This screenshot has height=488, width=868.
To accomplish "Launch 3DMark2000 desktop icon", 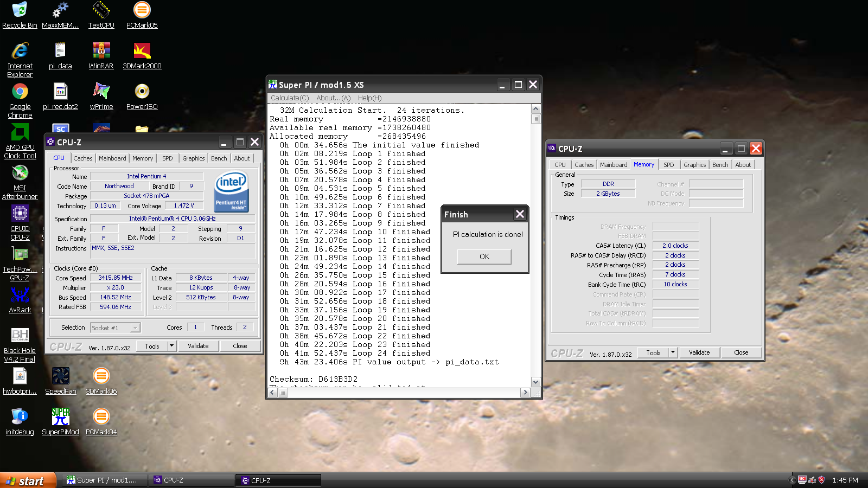I will pyautogui.click(x=142, y=56).
